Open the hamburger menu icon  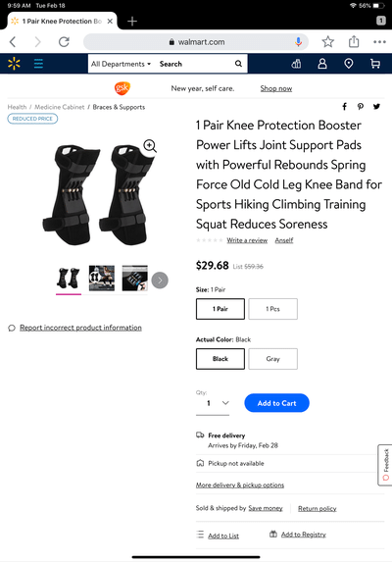coord(38,64)
